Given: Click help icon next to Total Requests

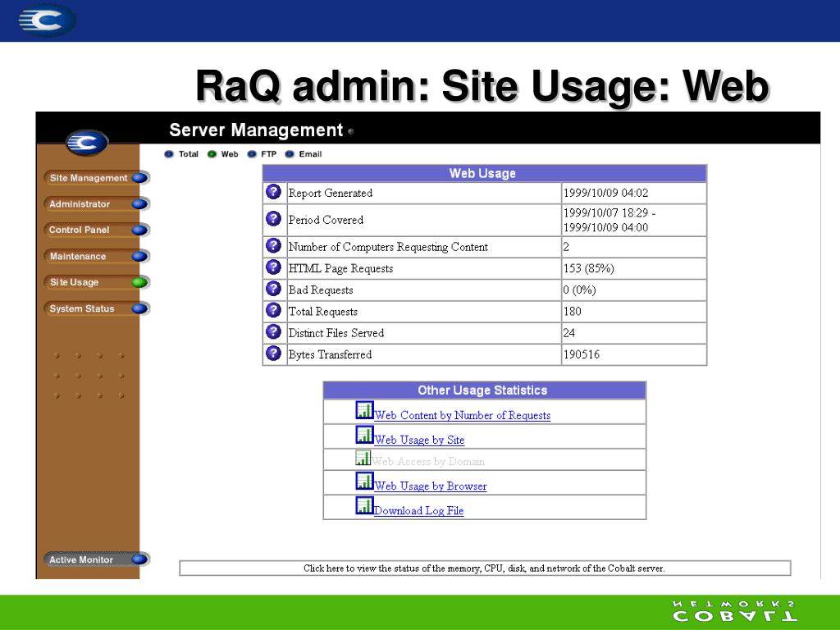Looking at the screenshot, I should [273, 310].
